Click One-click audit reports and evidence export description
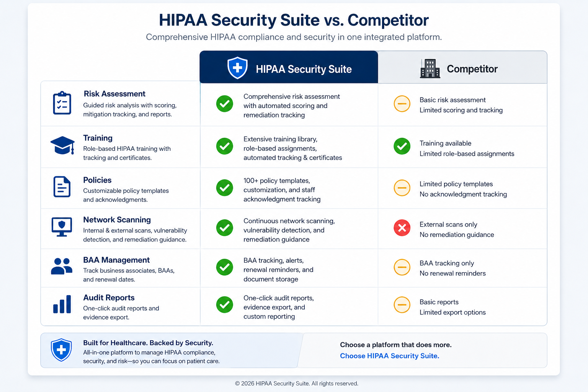Viewport: 588px width, 392px height. point(121,313)
